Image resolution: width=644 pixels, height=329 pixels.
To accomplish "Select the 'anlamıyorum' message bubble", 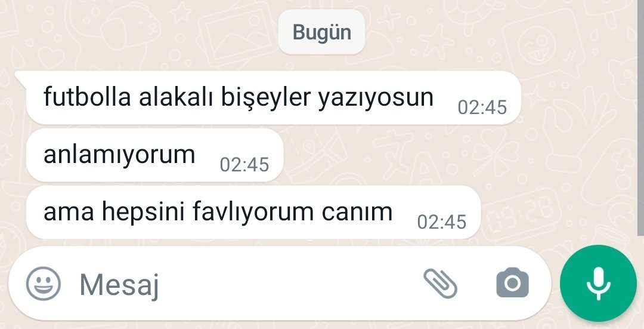I will (x=155, y=155).
